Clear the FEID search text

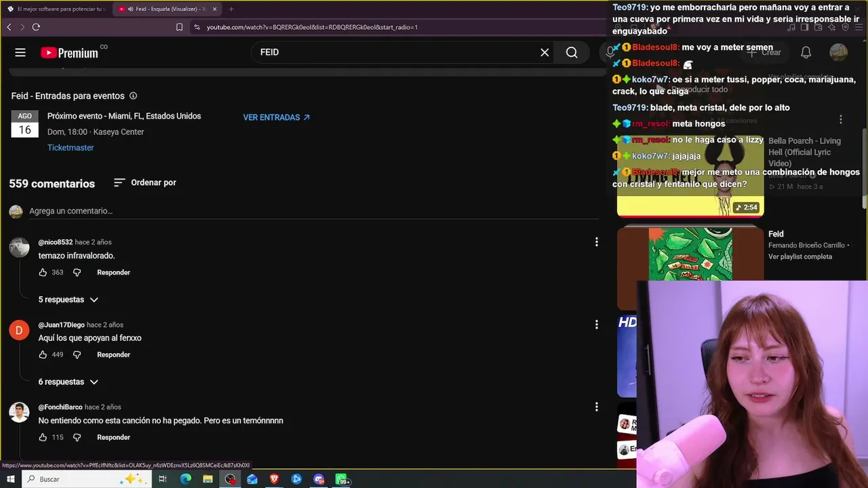point(545,52)
